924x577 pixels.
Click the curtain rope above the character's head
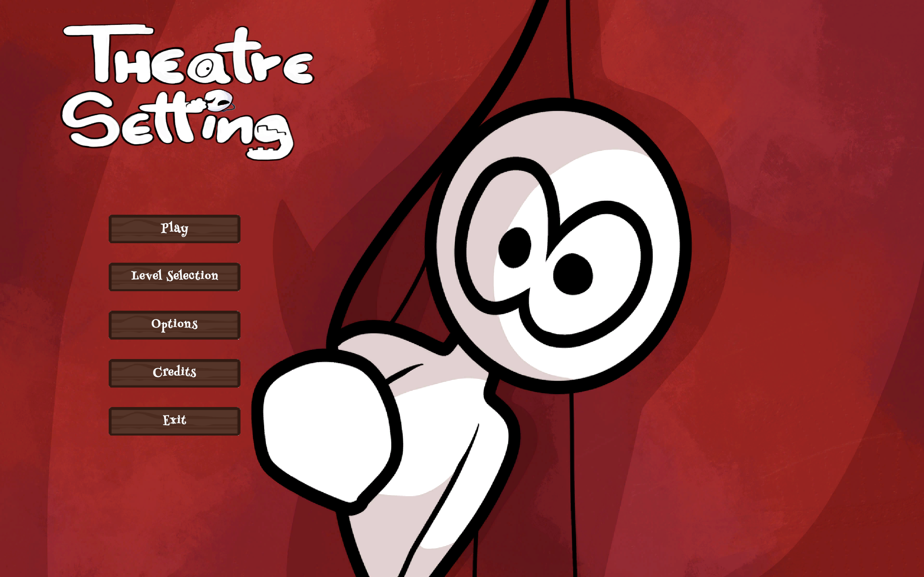pyautogui.click(x=569, y=49)
